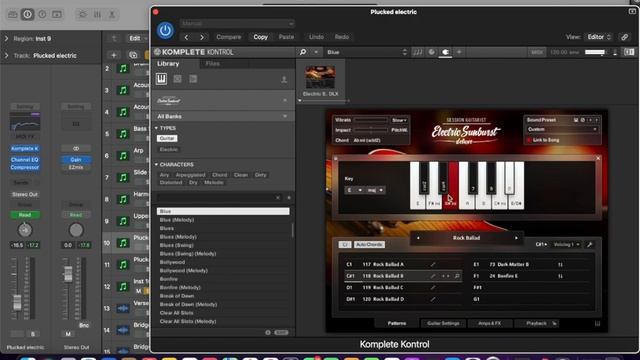Image resolution: width=640 pixels, height=360 pixels.
Task: Open the Sound Preset Custom dropdown
Action: [x=562, y=129]
